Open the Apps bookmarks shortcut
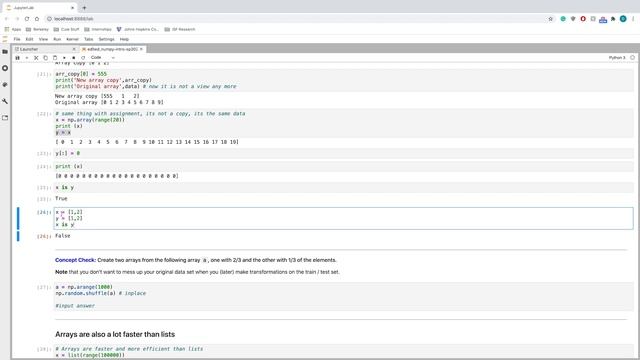 pos(13,29)
